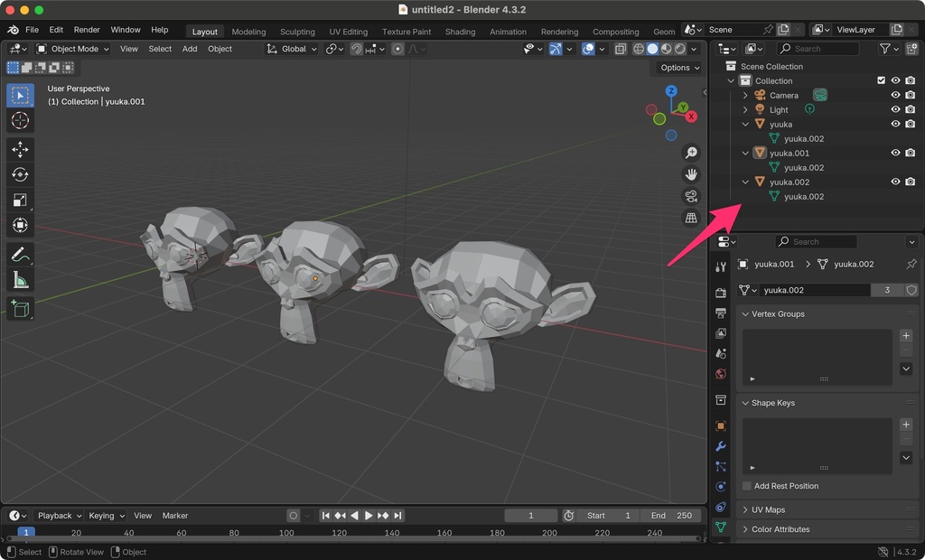Select the Rotate tool

tap(20, 174)
